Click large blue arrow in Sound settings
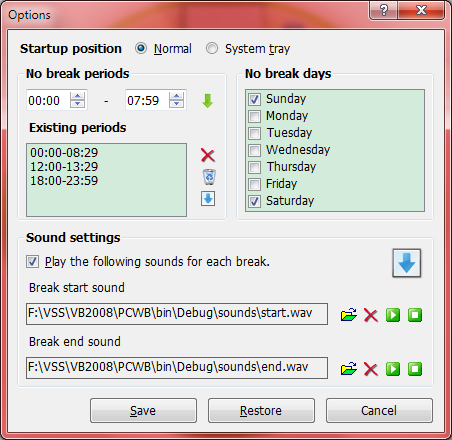 407,263
